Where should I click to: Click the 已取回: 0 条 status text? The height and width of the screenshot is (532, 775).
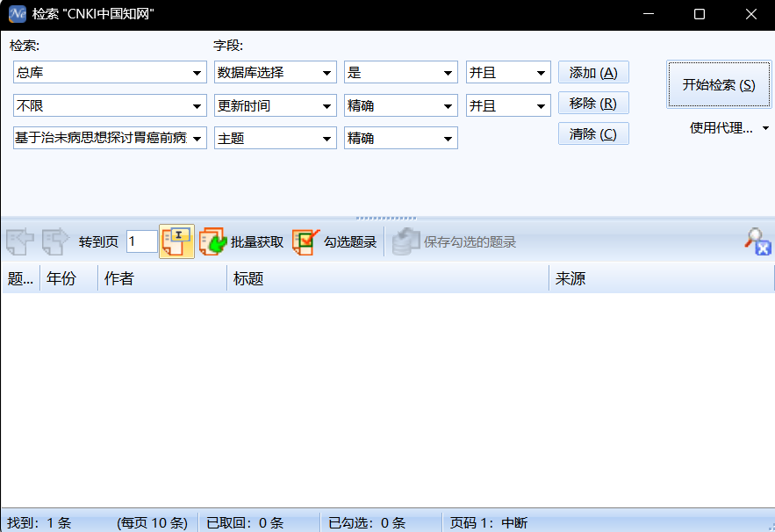coord(245,522)
